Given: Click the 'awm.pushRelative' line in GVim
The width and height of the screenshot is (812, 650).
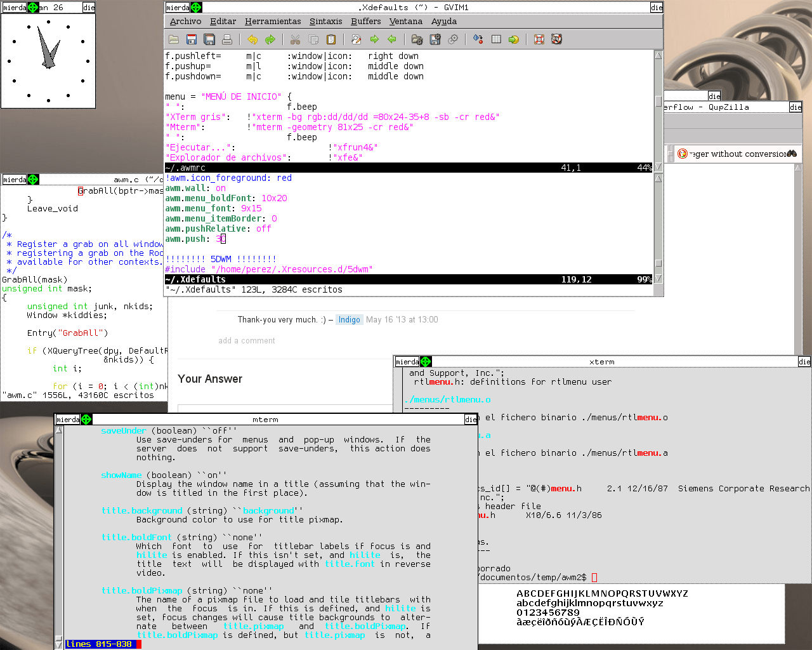Looking at the screenshot, I should coord(218,229).
